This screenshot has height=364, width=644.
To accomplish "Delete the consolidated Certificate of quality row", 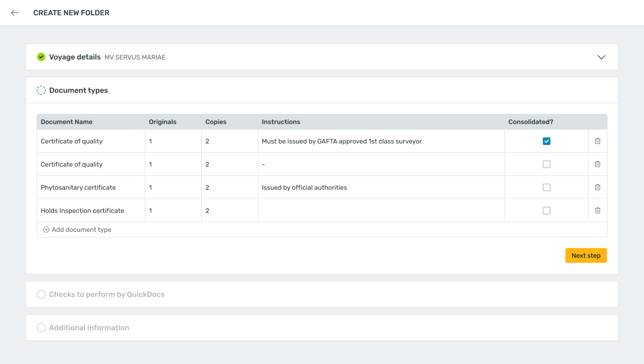I will [x=598, y=141].
